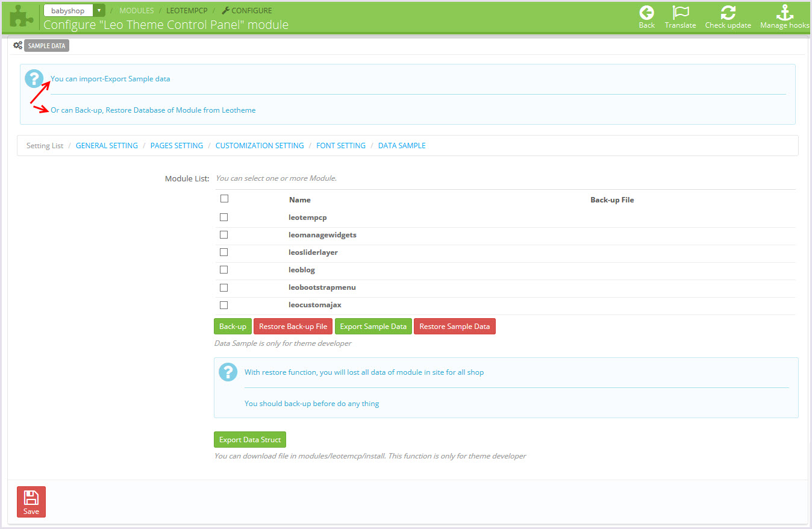Click the leocustomajax module name
812x529 pixels.
(x=315, y=305)
